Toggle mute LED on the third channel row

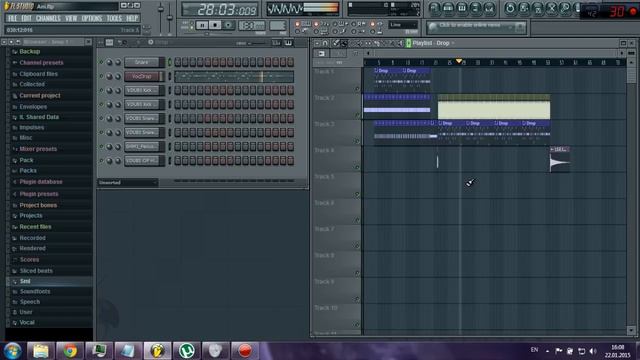[x=101, y=91]
